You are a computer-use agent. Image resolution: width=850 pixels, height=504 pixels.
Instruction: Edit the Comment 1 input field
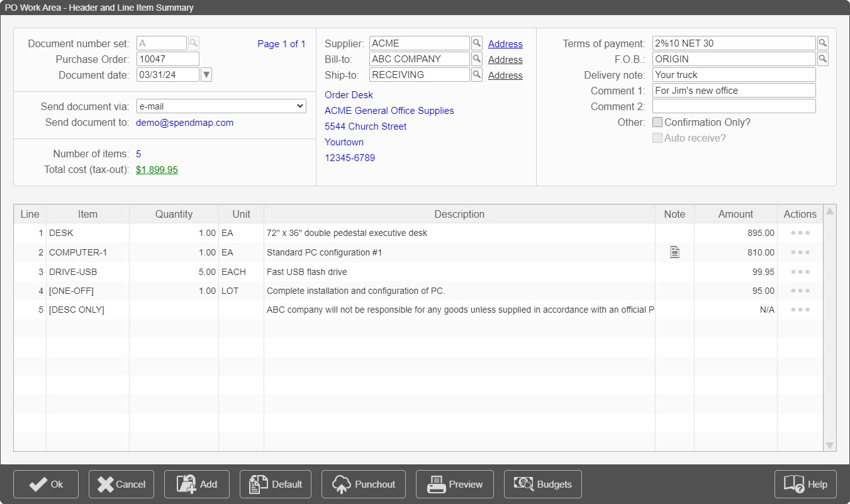pyautogui.click(x=734, y=90)
